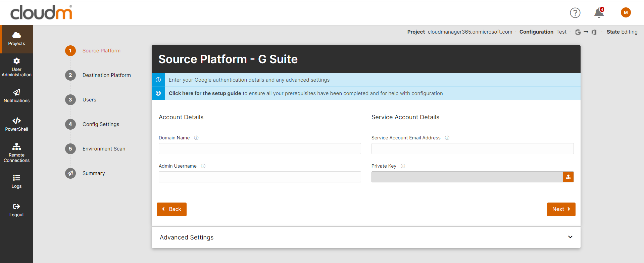This screenshot has height=263, width=644.
Task: Select the Config Settings step label
Action: pos(101,124)
